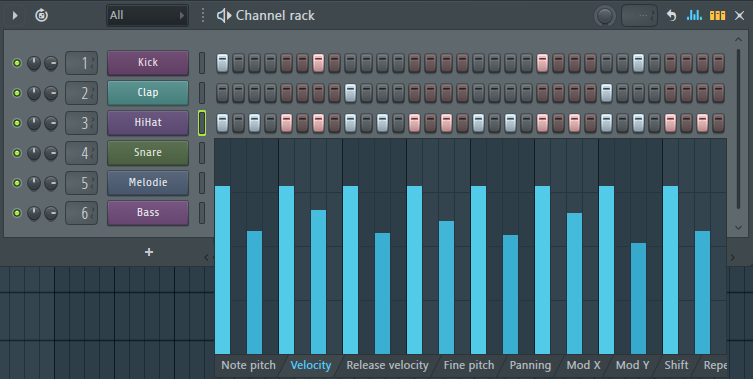Click the channel list scroll-up arrow
Viewport: 753px width, 379px height.
(739, 39)
